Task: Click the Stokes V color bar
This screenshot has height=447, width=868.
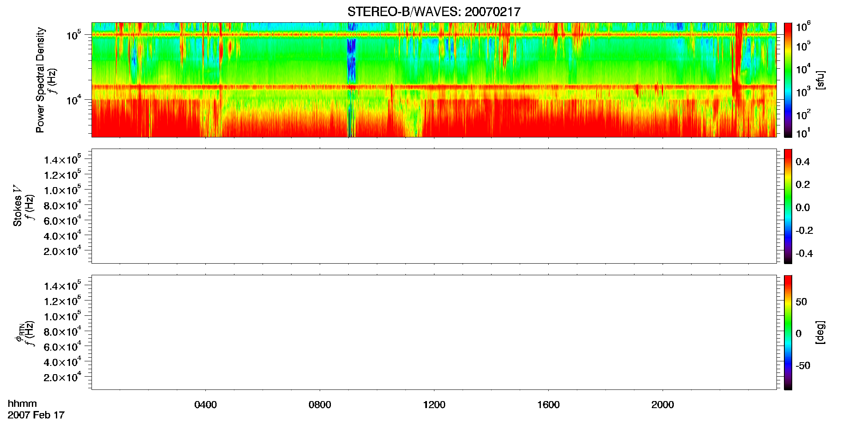Action: click(x=788, y=206)
